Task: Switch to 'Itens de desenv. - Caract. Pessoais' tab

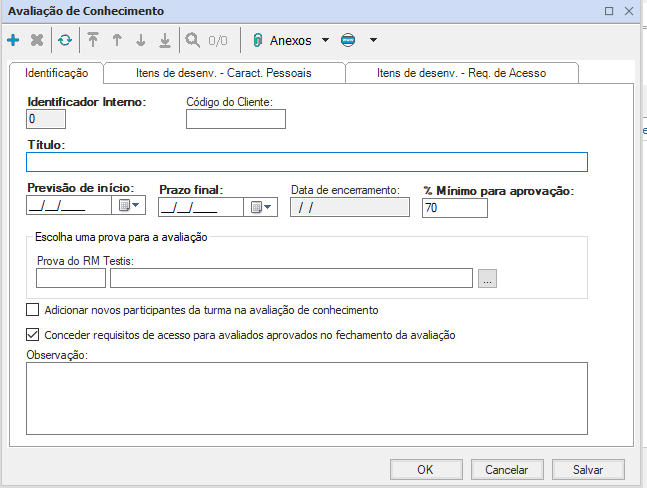Action: (x=223, y=73)
